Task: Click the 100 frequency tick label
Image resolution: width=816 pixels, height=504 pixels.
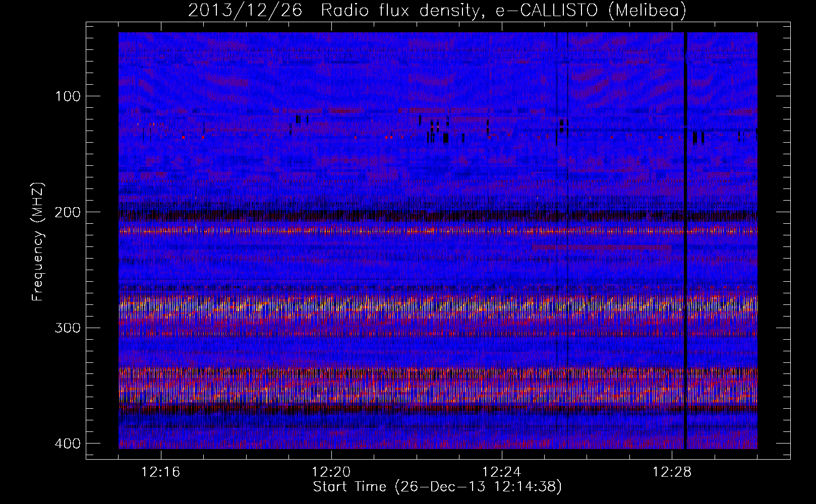Action: click(67, 96)
